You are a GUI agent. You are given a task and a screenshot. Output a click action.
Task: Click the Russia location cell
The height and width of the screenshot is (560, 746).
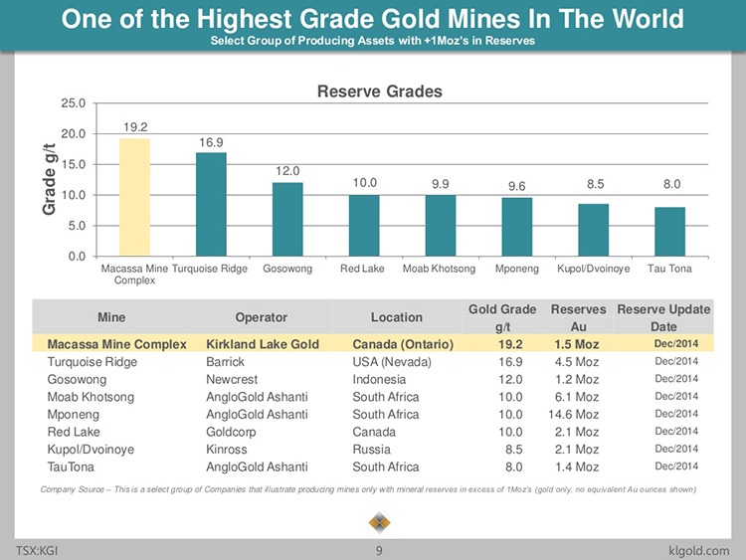(372, 450)
